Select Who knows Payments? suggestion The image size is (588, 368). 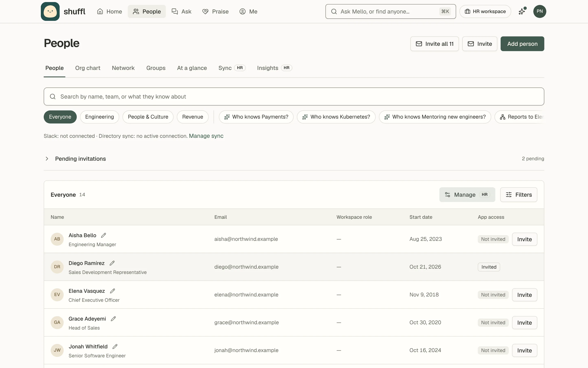click(x=256, y=117)
